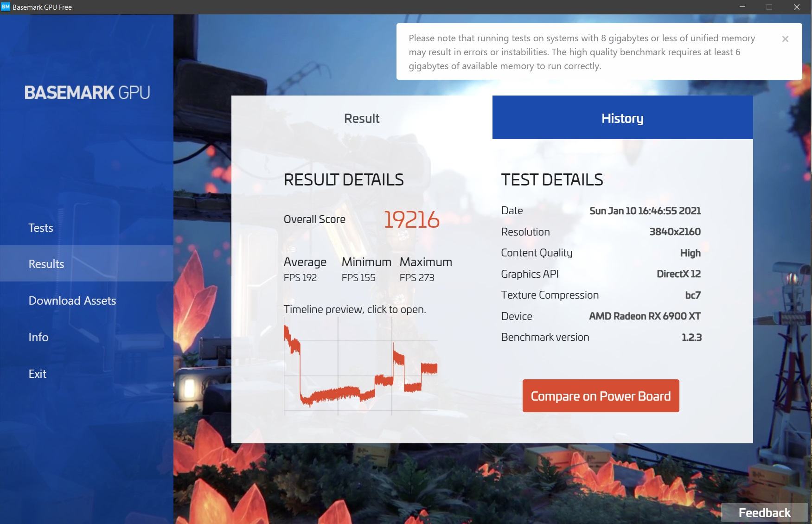Screen dimensions: 812x524
Task: Click the overall score 19216
Action: click(411, 220)
